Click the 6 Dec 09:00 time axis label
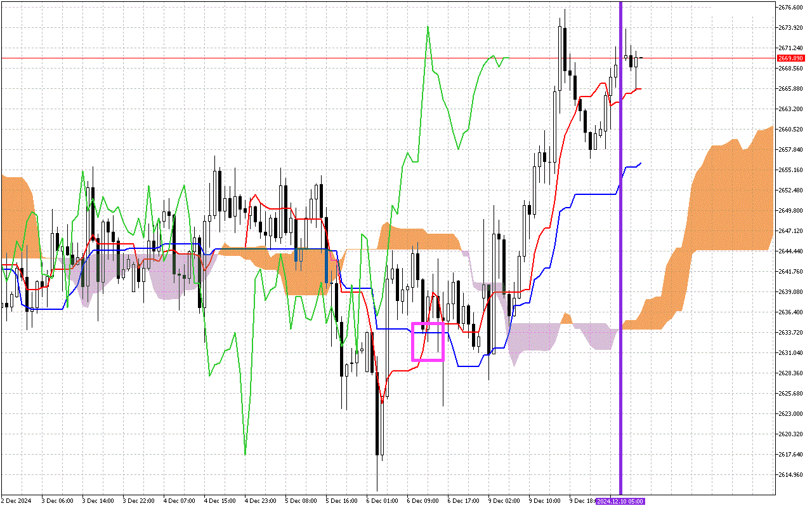The image size is (812, 508). [x=422, y=501]
